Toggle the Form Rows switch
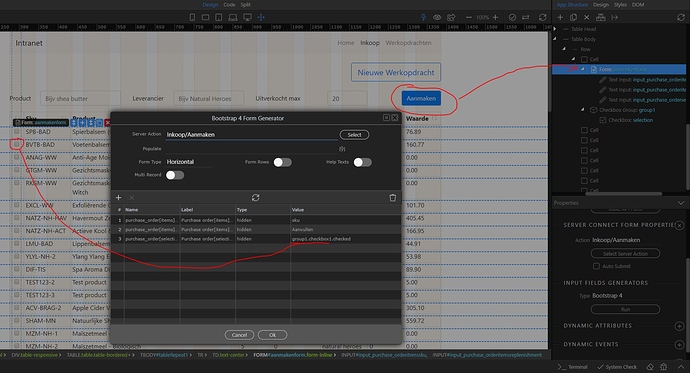This screenshot has width=690, height=373. (283, 162)
